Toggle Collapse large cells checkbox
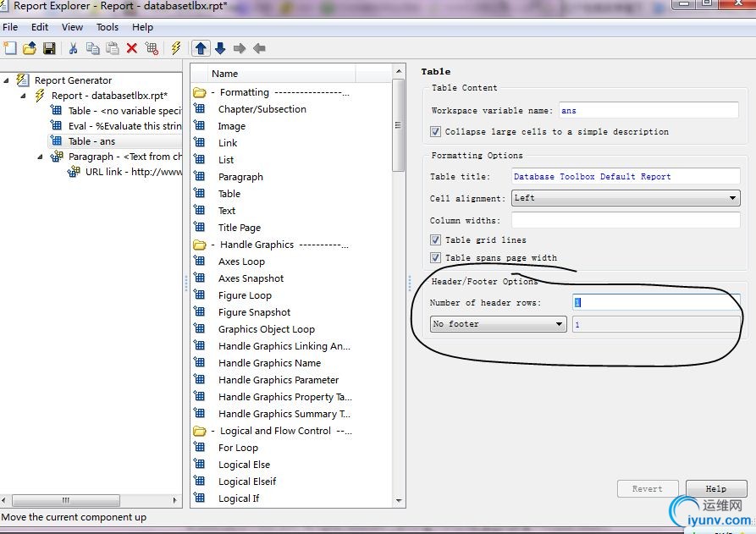Screen dimensions: 756x534 pyautogui.click(x=435, y=131)
